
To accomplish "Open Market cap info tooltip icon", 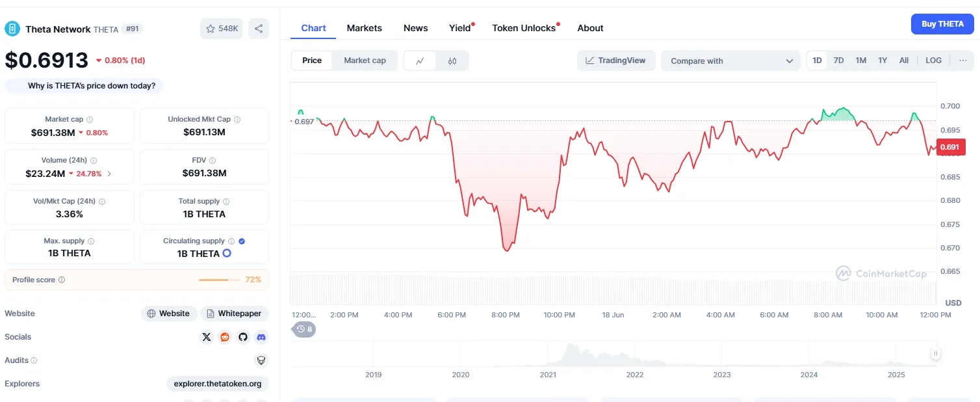I will pyautogui.click(x=90, y=120).
